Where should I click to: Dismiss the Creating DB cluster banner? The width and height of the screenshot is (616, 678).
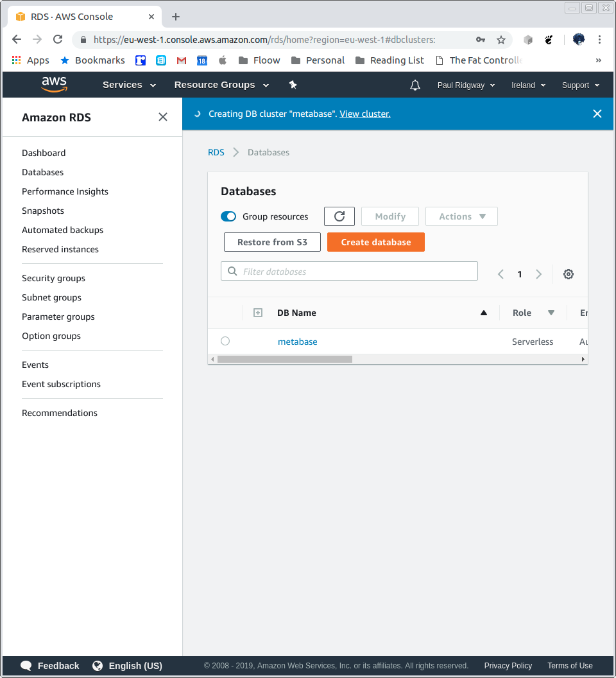597,113
